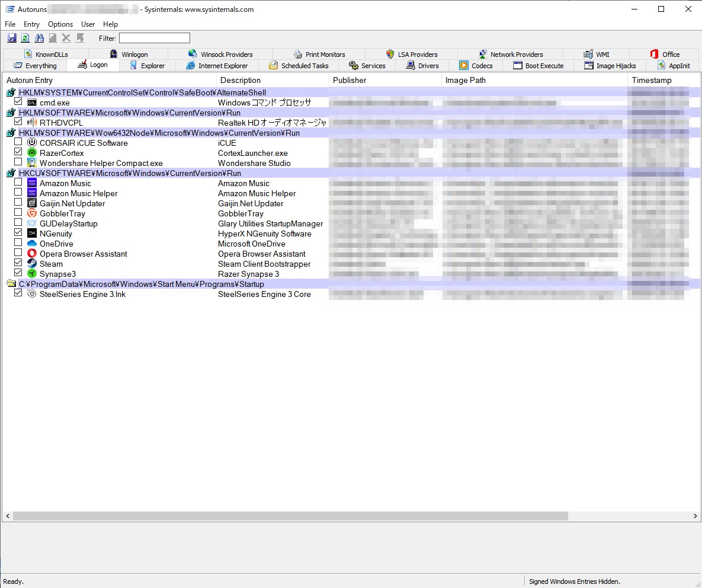Select HKLM Wow6432Node Run registry row
This screenshot has height=588, width=702.
click(351, 133)
